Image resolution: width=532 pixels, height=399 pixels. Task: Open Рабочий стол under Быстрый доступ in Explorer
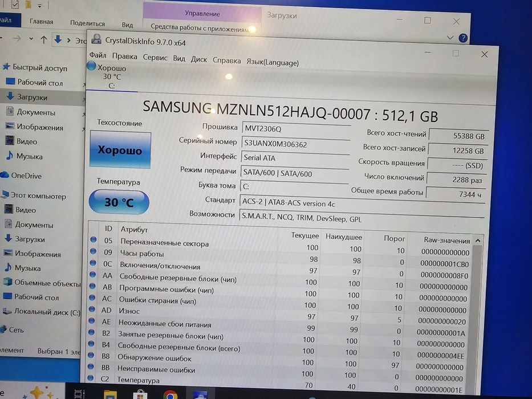40,83
